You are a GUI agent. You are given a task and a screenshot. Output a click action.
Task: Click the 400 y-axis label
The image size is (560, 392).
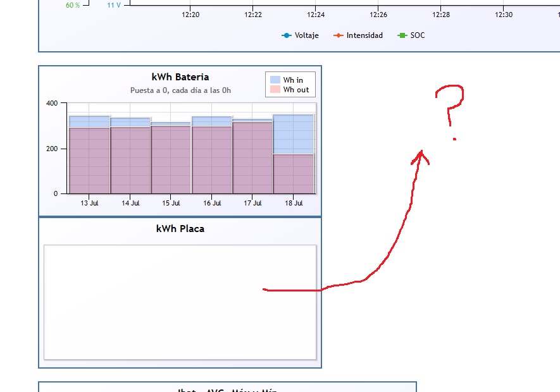[x=52, y=103]
